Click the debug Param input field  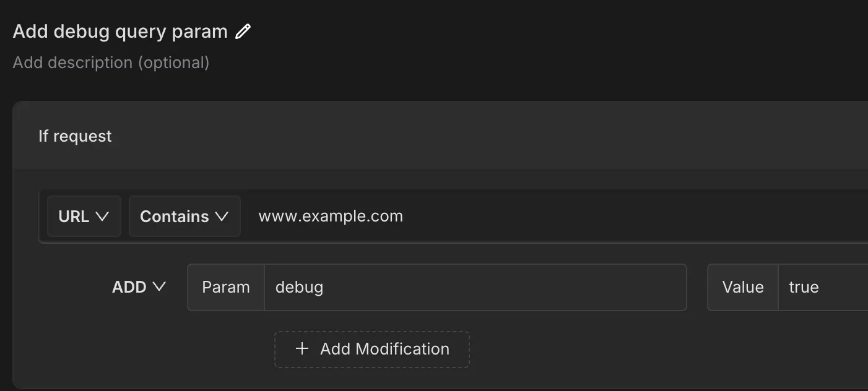point(433,286)
